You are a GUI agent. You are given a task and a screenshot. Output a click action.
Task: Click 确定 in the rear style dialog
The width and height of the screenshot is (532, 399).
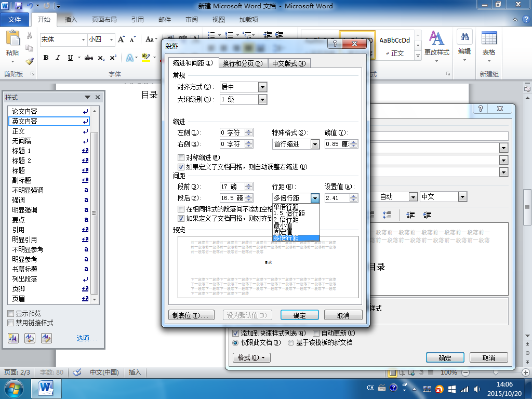[x=445, y=357]
